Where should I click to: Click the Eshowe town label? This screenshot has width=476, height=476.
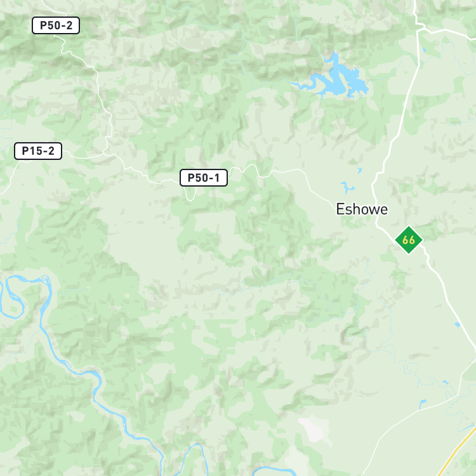[x=362, y=209]
